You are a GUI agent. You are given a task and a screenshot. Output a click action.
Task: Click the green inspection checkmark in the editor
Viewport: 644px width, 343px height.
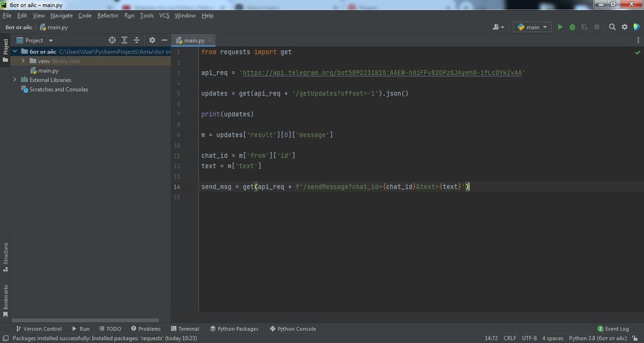pos(638,53)
